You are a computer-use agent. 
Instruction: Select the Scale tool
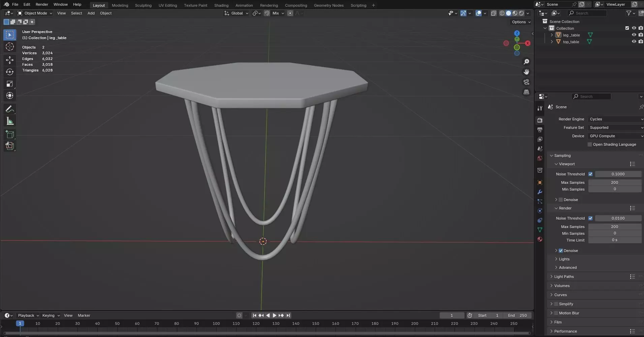point(10,84)
